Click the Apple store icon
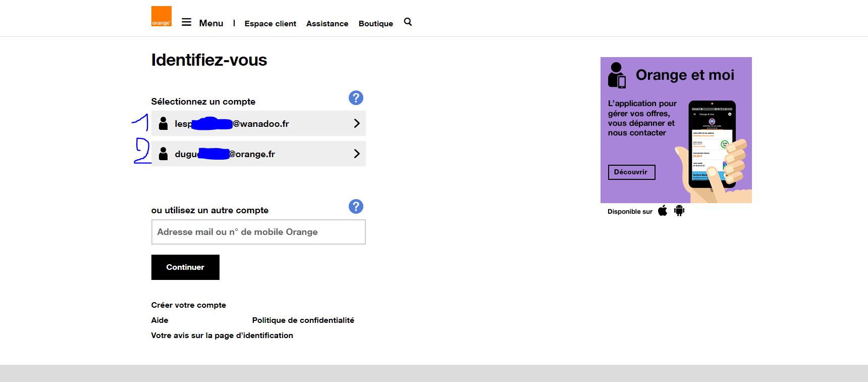The image size is (868, 382). (x=663, y=211)
